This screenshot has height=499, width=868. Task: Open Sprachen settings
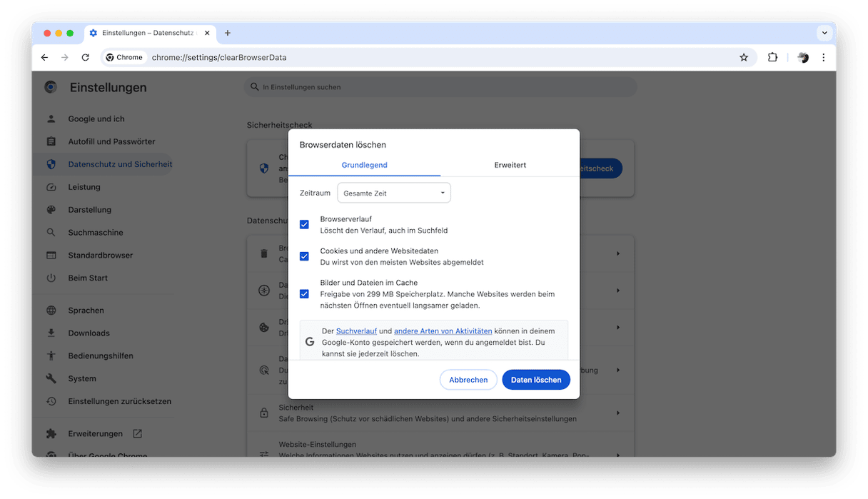86,311
